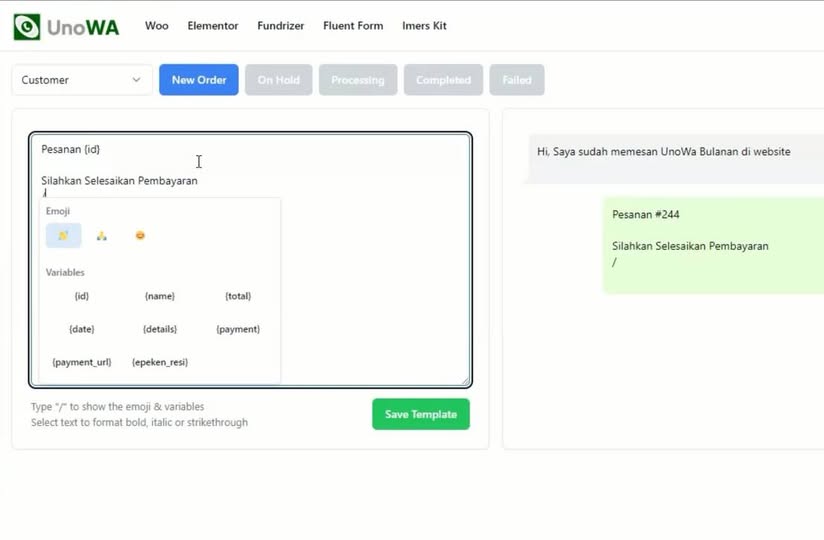Insert the smiley face emoji

140,235
